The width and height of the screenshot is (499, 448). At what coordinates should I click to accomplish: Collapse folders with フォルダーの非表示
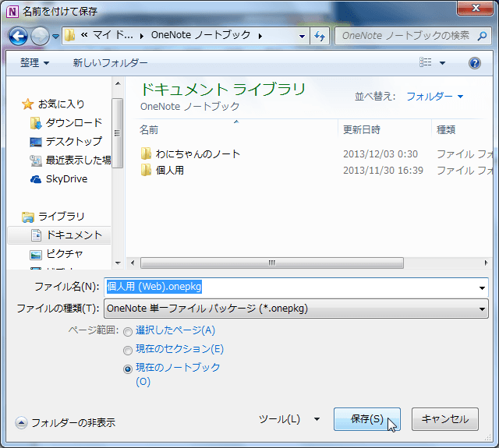[65, 423]
